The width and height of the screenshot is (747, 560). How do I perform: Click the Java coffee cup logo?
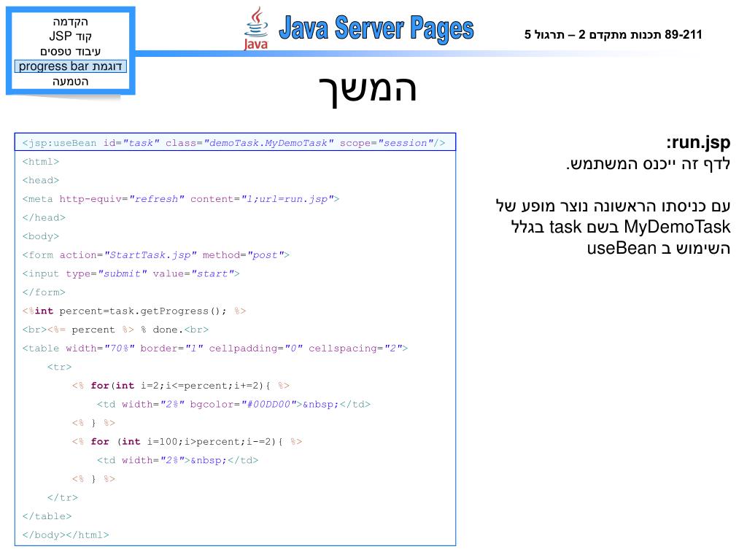tap(256, 28)
